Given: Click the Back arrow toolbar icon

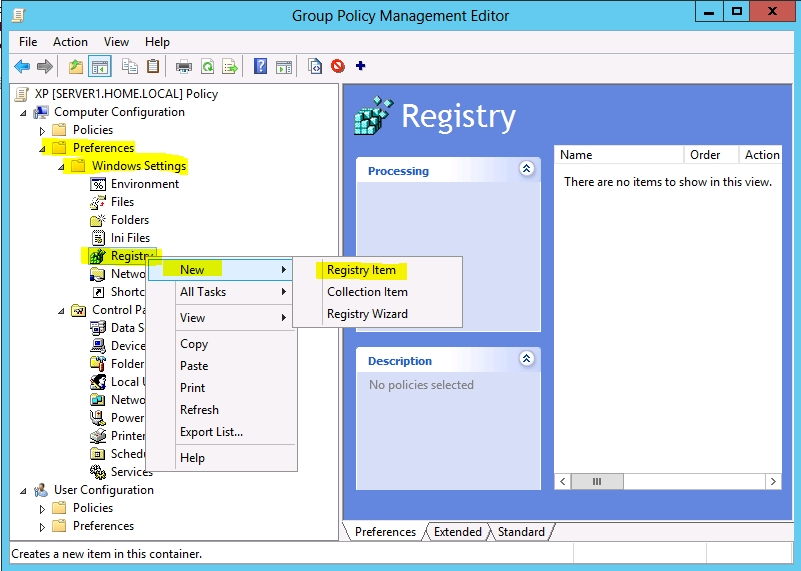Looking at the screenshot, I should [x=21, y=66].
